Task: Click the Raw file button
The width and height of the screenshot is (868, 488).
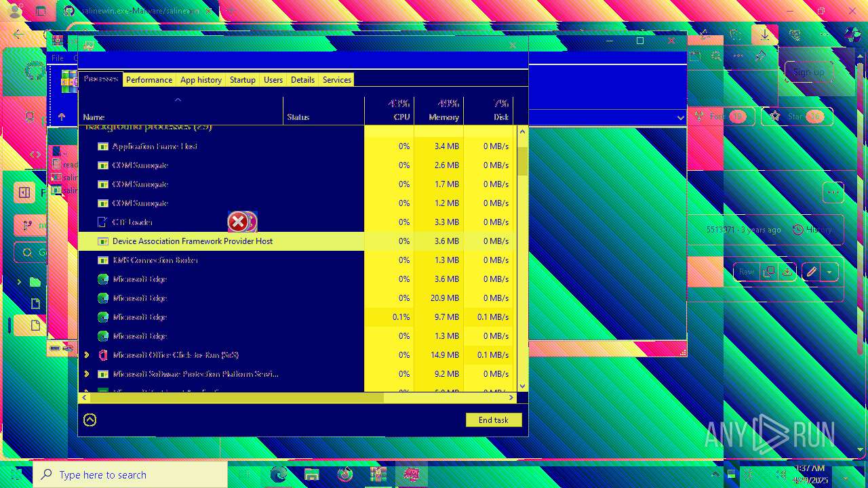Action: [746, 272]
